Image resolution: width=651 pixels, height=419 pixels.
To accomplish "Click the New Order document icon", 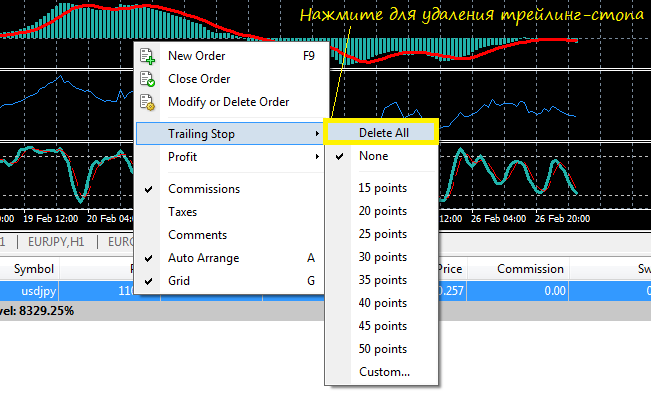I will [x=147, y=56].
